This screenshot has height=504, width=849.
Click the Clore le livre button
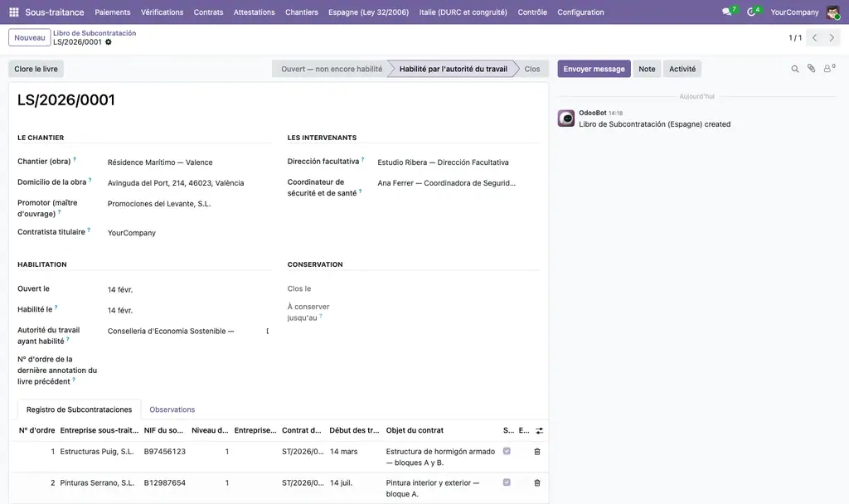(x=36, y=69)
